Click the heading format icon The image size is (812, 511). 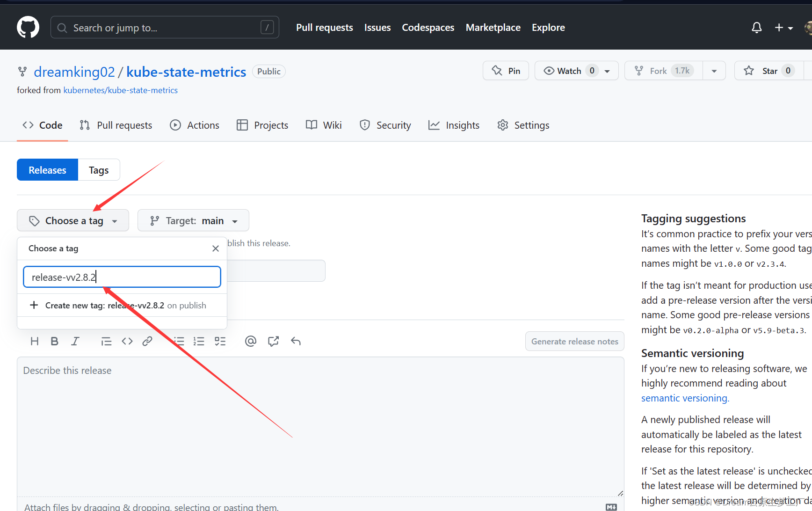[35, 341]
